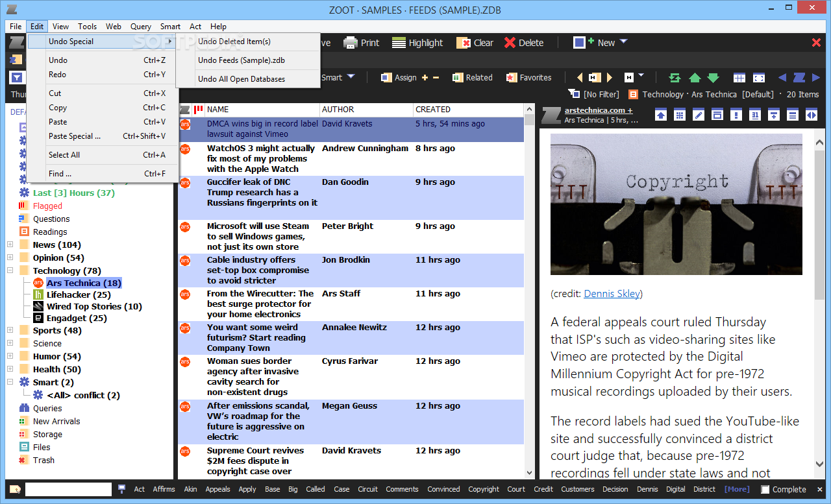Click the [No Filter] label
The height and width of the screenshot is (504, 831).
tap(601, 94)
